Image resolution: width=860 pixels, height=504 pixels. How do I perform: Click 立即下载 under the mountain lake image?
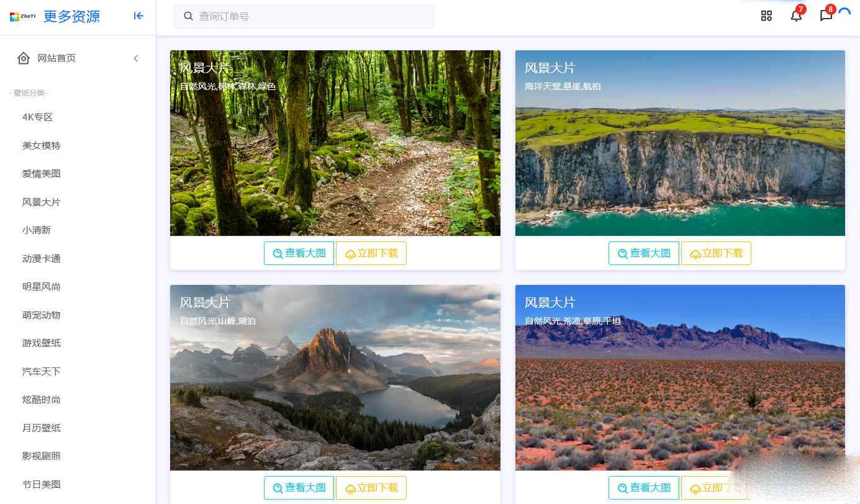(x=371, y=488)
